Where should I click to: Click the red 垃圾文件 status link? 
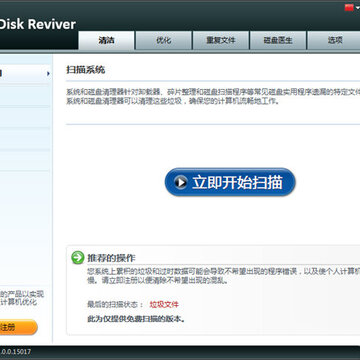[x=164, y=304]
